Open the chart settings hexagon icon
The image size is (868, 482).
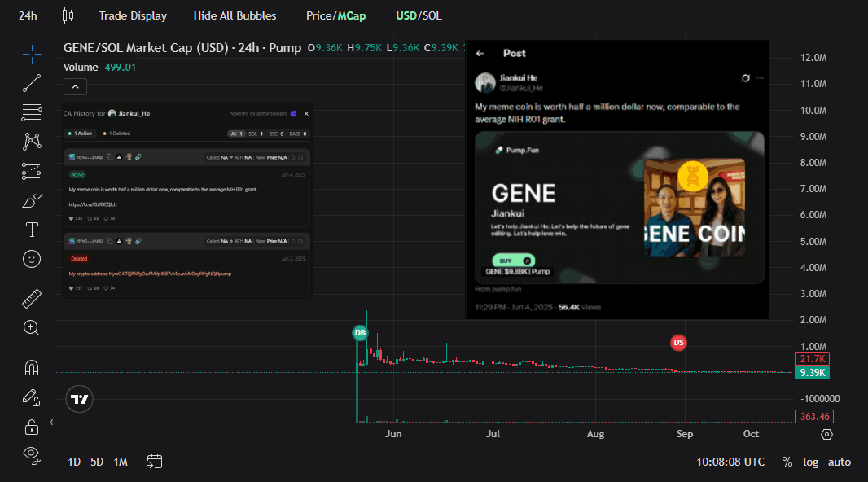pyautogui.click(x=826, y=435)
